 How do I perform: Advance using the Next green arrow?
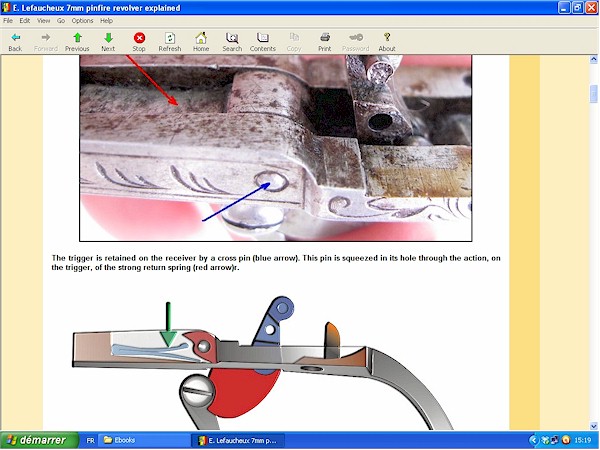(108, 38)
